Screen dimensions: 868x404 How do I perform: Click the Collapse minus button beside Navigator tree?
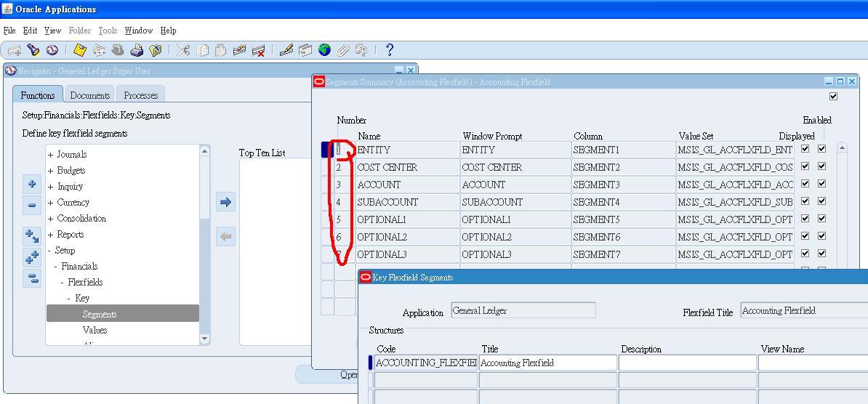coord(32,206)
